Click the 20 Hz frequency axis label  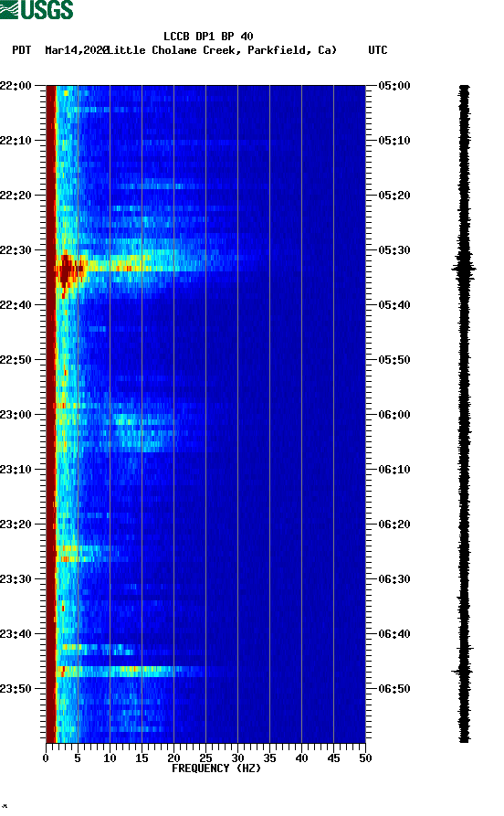point(173,758)
